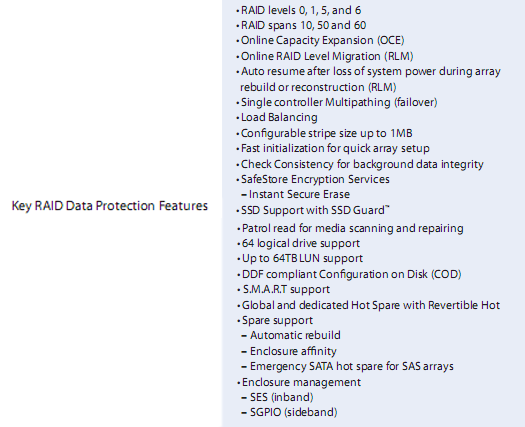The image size is (525, 427).
Task: Click the 'RAID spans 10, 50 and 60' line
Action: tap(301, 25)
